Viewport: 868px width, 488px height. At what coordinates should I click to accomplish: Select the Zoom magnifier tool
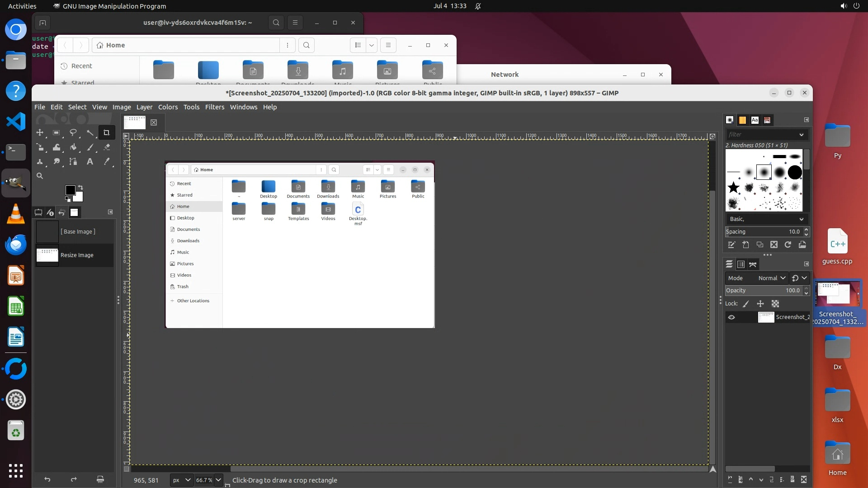tap(40, 176)
